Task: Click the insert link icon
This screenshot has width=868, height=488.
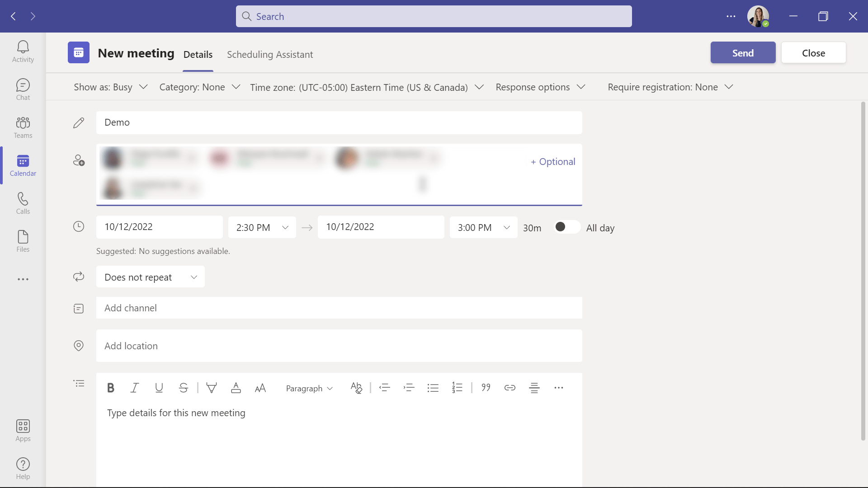Action: pyautogui.click(x=509, y=389)
